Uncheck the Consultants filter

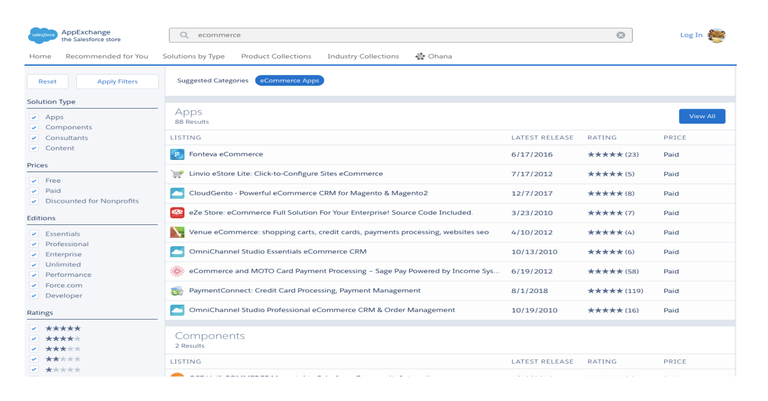click(x=34, y=138)
